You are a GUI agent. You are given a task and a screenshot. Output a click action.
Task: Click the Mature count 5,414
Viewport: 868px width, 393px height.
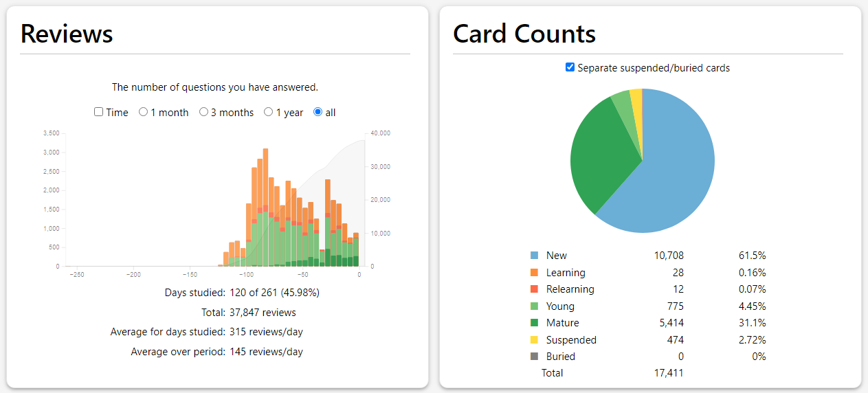tap(671, 323)
